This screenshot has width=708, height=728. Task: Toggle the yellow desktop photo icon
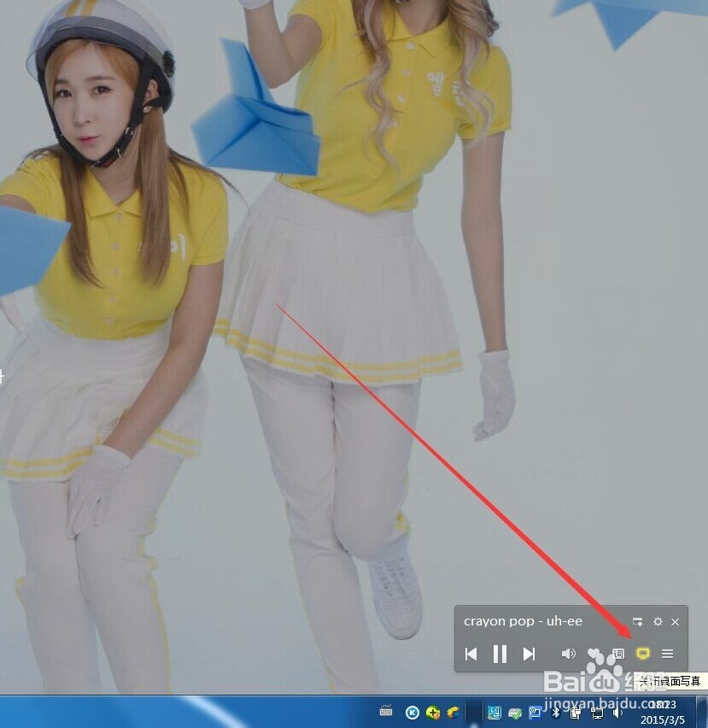point(642,654)
